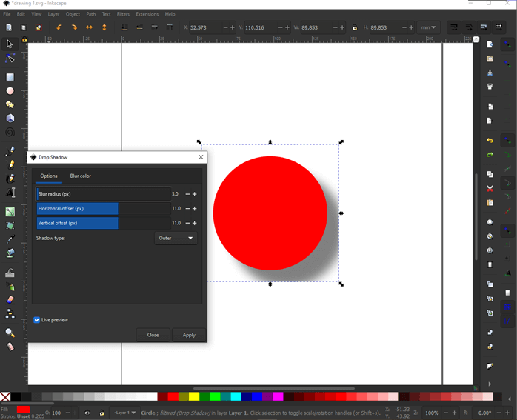Pick the cyan palette swatch
Screen dimensions: 517x420
[236, 396]
